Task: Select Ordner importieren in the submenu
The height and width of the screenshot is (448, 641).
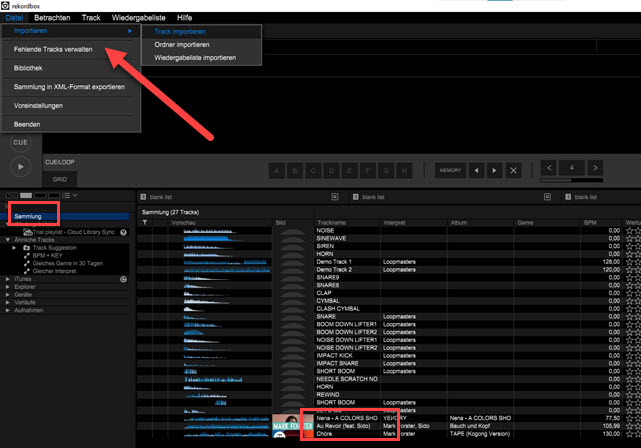Action: pos(202,45)
